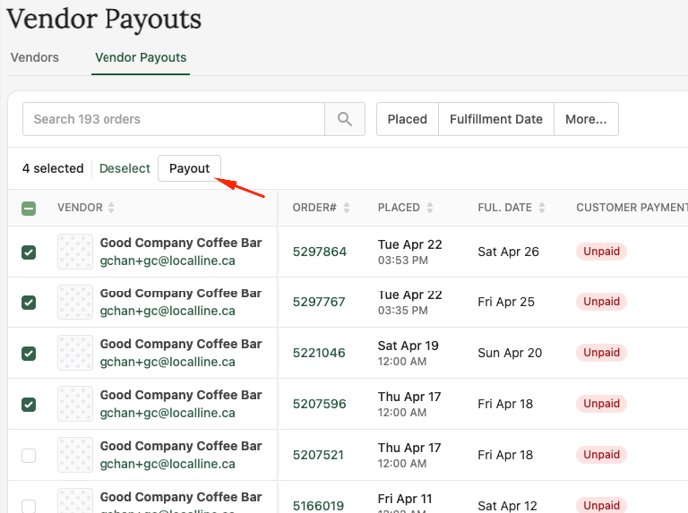Uncheck order 5221046 row checkbox
The width and height of the screenshot is (688, 513).
click(x=29, y=353)
